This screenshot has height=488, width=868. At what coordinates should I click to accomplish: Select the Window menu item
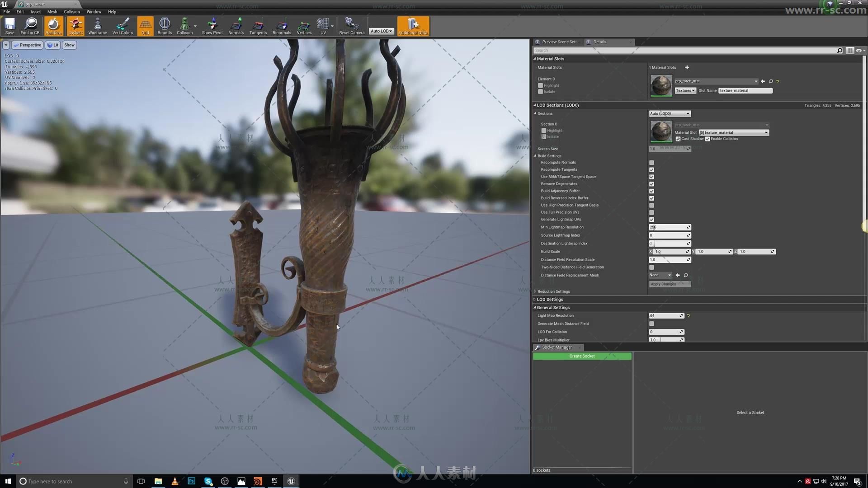click(x=94, y=11)
